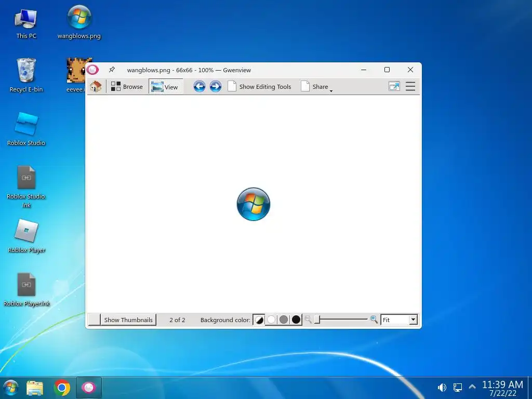The width and height of the screenshot is (532, 399).
Task: Click Gwenview taskbar entry
Action: pos(88,388)
